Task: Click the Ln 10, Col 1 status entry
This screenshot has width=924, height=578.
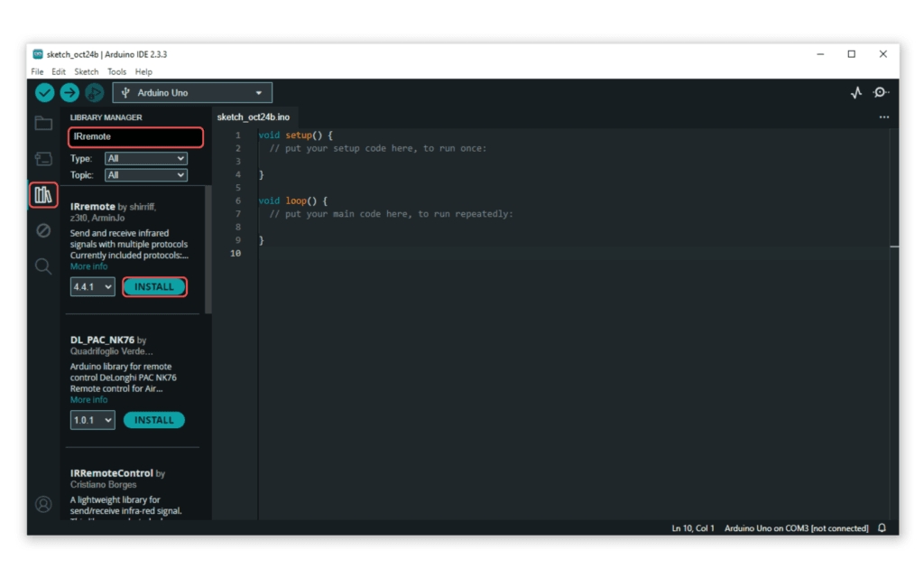Action: (693, 527)
